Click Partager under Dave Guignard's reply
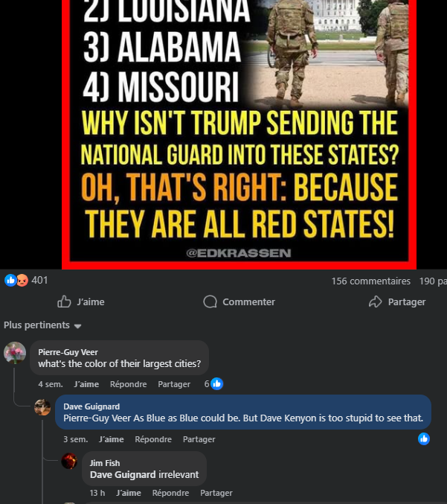This screenshot has height=504, width=447. point(199,439)
